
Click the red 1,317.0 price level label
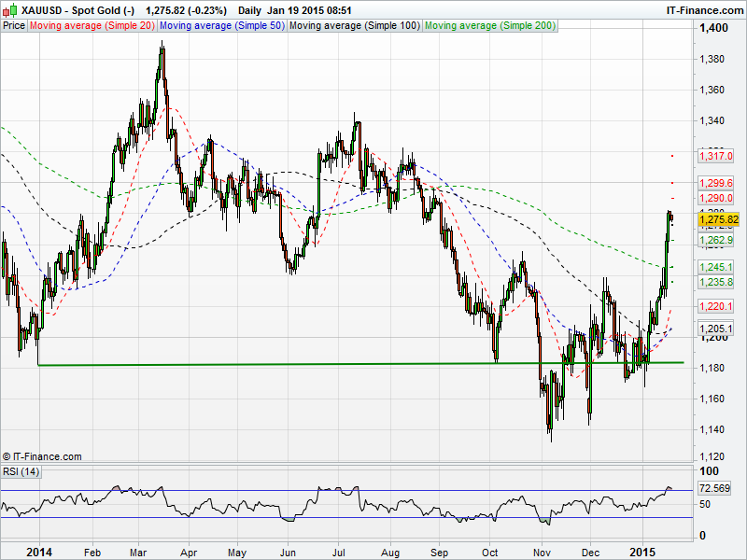717,156
